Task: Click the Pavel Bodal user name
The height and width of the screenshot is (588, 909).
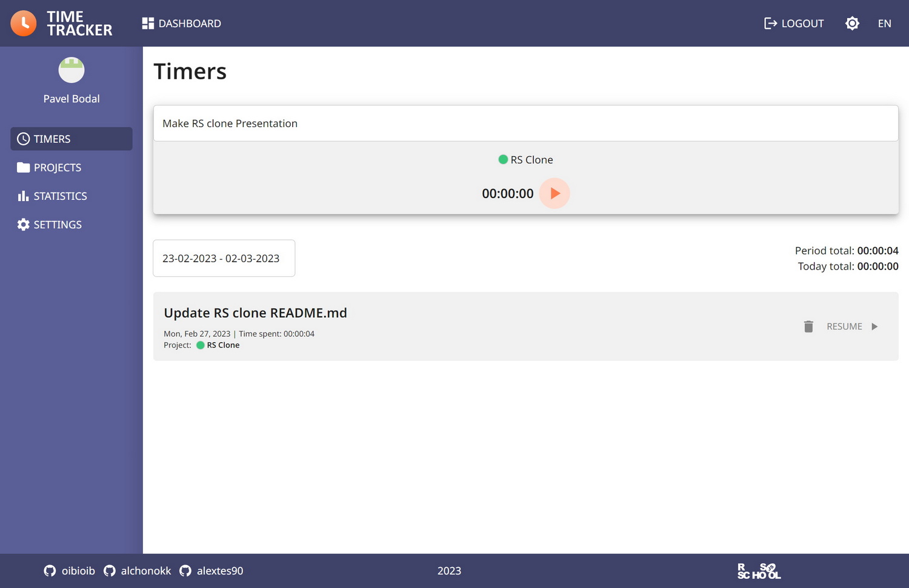Action: coord(72,99)
